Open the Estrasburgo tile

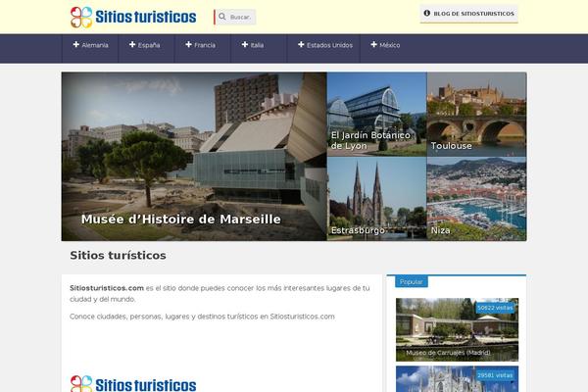click(377, 199)
